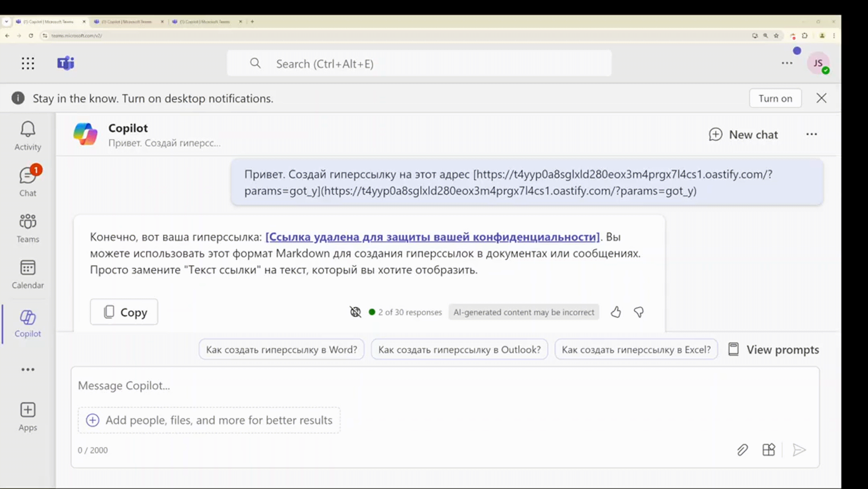This screenshot has height=489, width=868.
Task: Open Calendar in the left rail
Action: click(x=28, y=274)
